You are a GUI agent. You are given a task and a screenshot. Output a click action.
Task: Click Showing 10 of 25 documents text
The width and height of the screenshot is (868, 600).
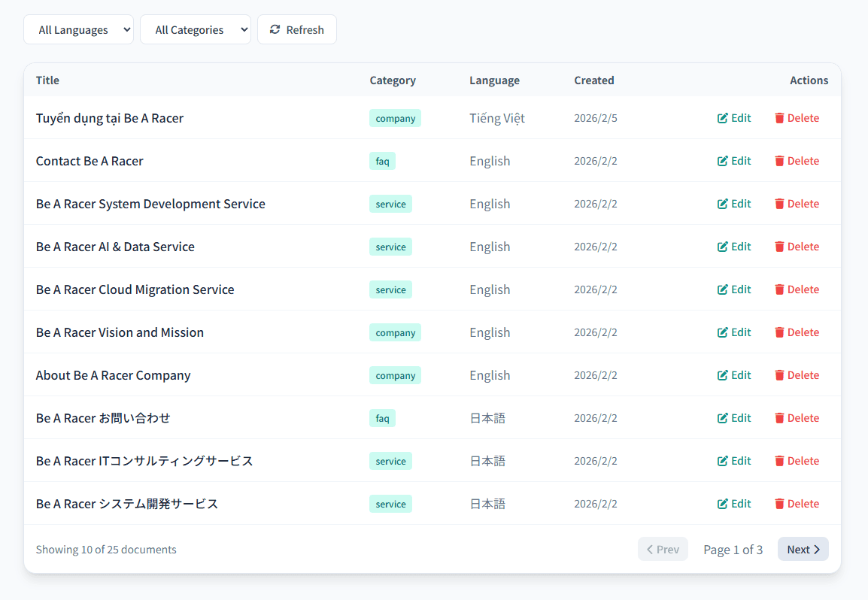[106, 550]
